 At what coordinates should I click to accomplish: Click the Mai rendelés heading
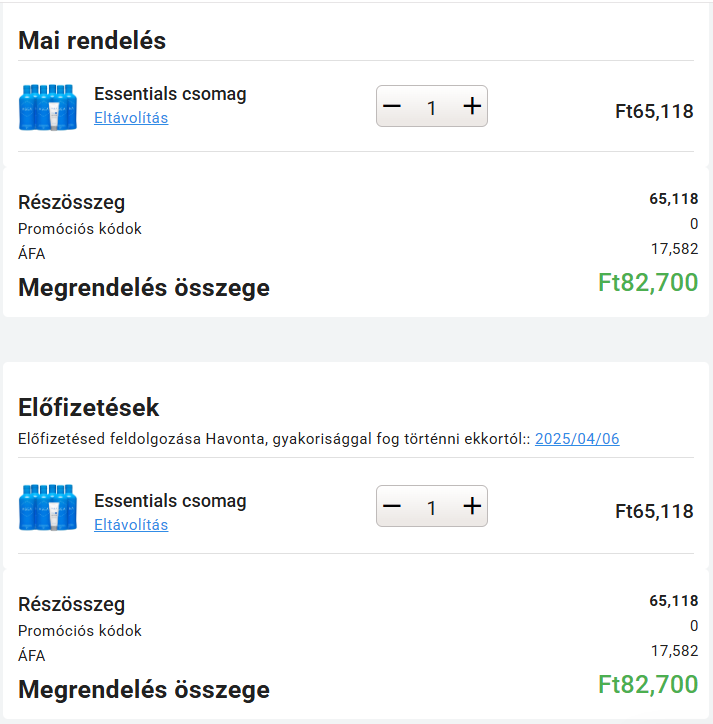click(x=92, y=40)
